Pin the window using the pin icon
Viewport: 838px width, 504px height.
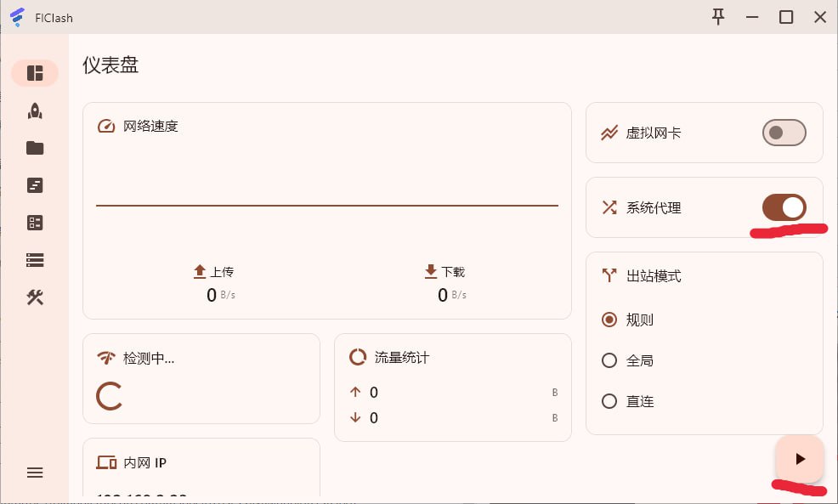(x=718, y=17)
